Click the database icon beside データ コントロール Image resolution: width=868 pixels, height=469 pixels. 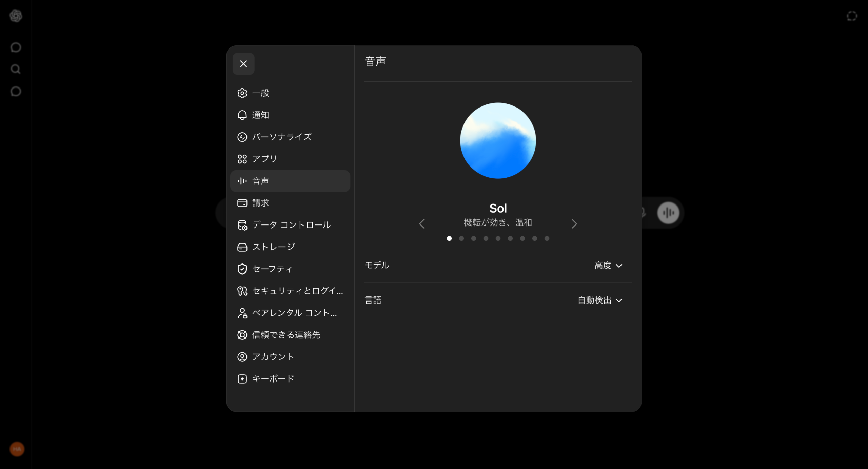coord(242,225)
